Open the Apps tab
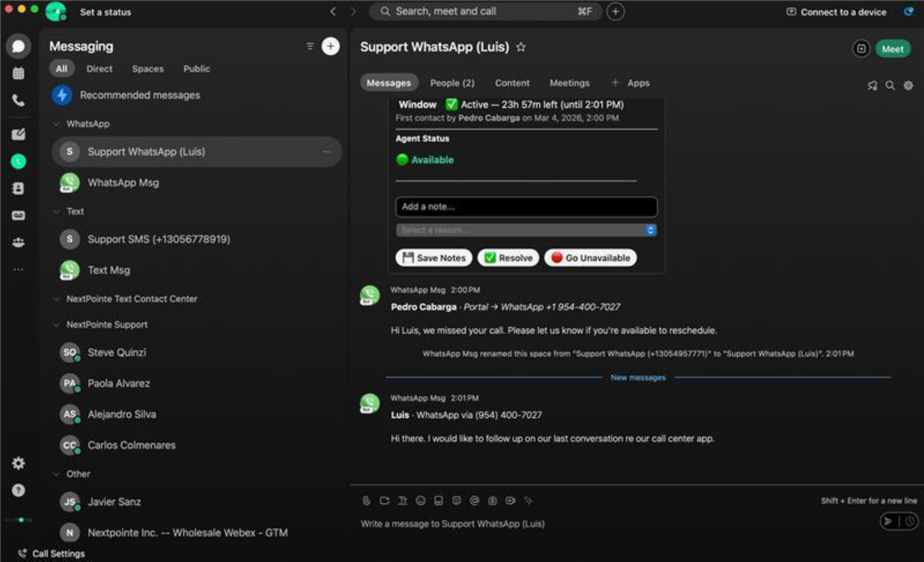This screenshot has height=562, width=924. [x=630, y=83]
